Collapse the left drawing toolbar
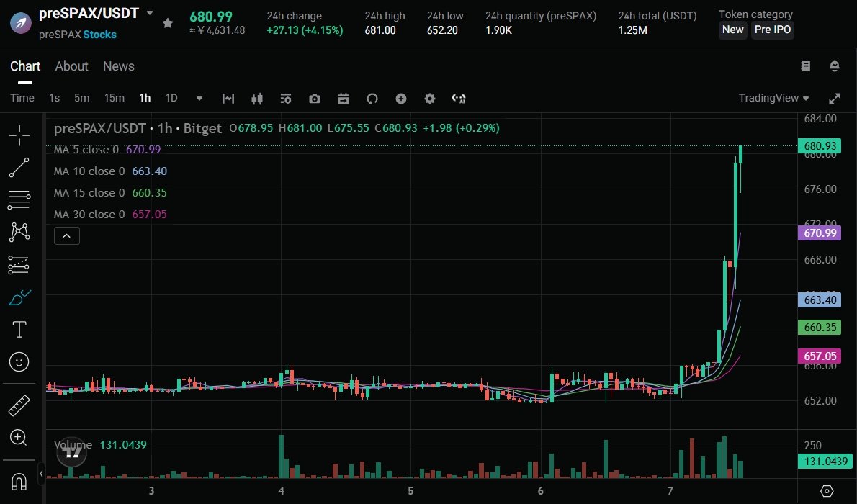 click(x=41, y=473)
